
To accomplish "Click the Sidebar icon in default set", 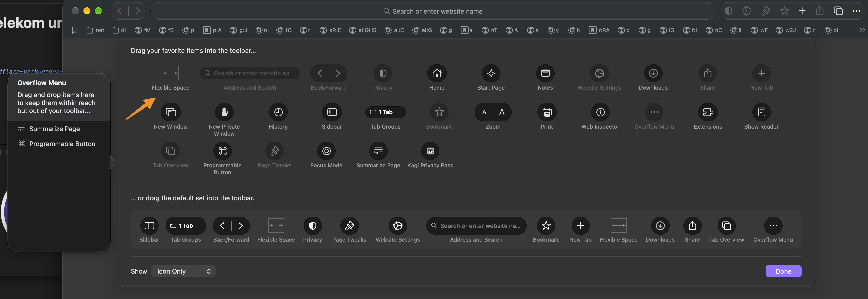I will pyautogui.click(x=149, y=226).
